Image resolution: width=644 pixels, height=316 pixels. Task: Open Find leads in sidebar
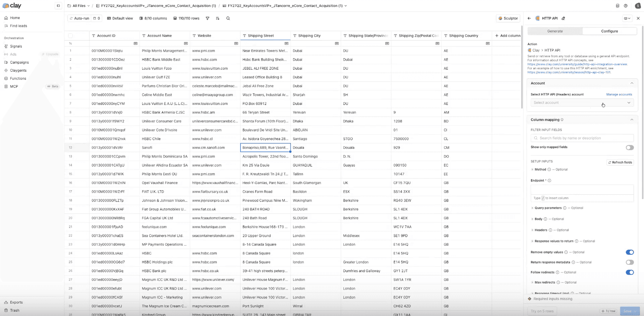click(18, 26)
